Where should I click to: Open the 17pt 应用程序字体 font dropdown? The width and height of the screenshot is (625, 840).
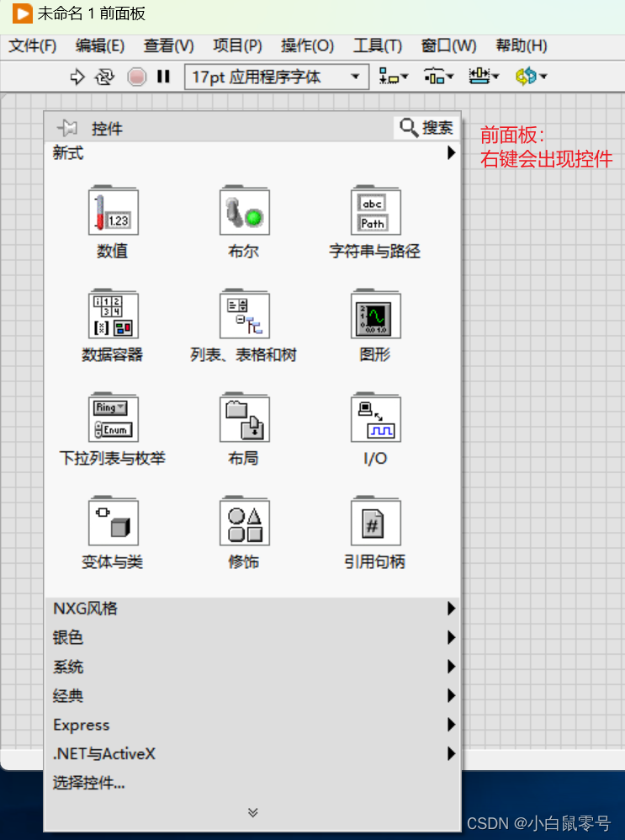277,77
